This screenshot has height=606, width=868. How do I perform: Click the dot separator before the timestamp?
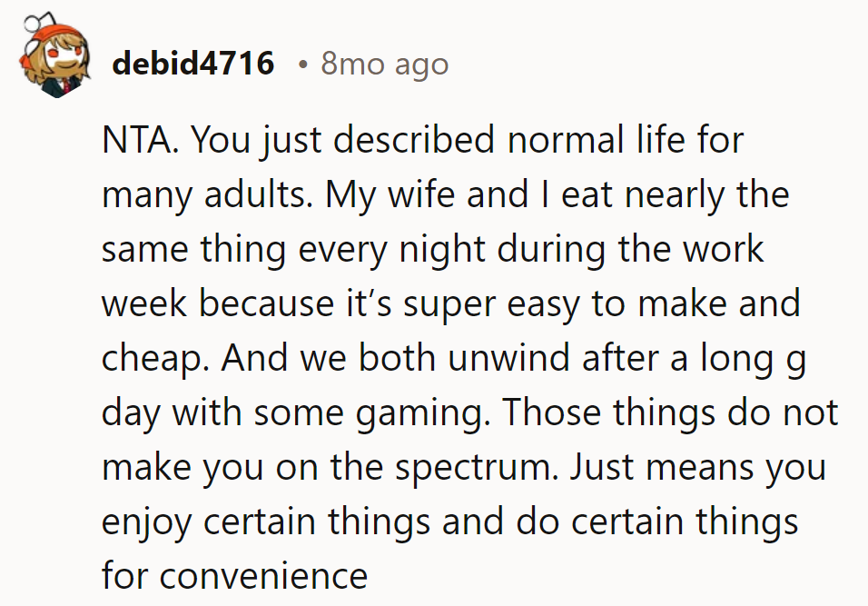pos(301,65)
